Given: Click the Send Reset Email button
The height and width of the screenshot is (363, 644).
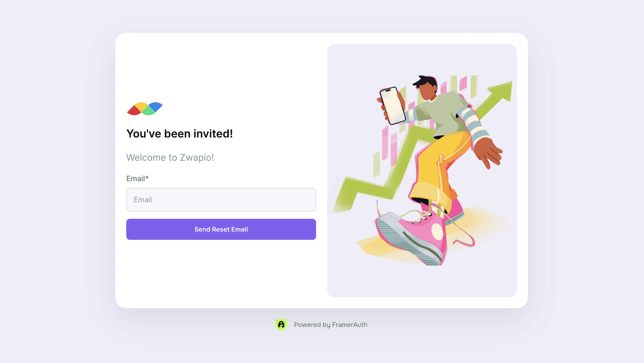Looking at the screenshot, I should click(221, 229).
